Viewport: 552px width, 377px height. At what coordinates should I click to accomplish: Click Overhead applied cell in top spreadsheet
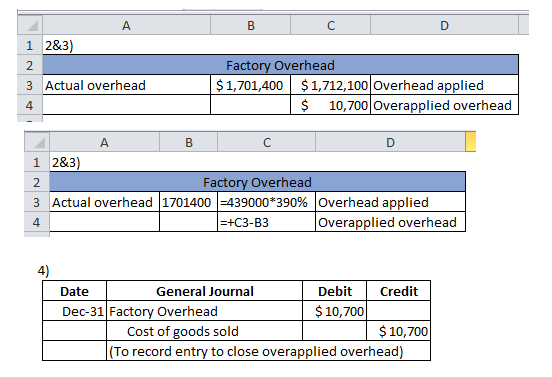tap(444, 85)
